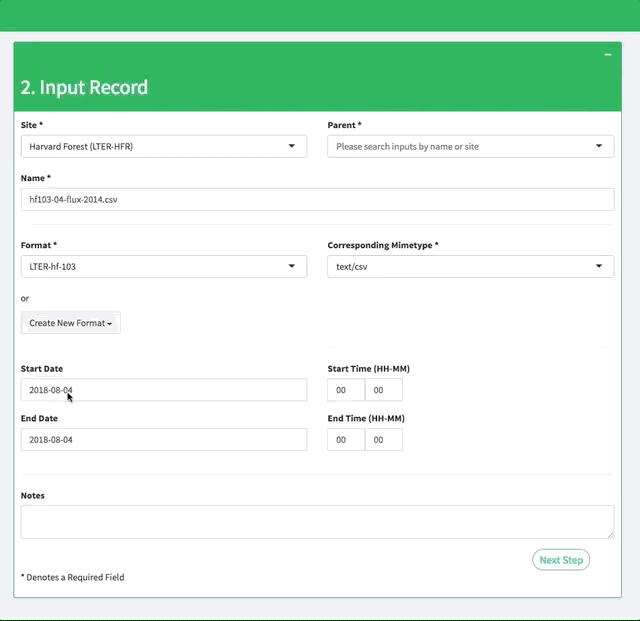Click the End Date field
The width and height of the screenshot is (640, 621).
pos(163,440)
